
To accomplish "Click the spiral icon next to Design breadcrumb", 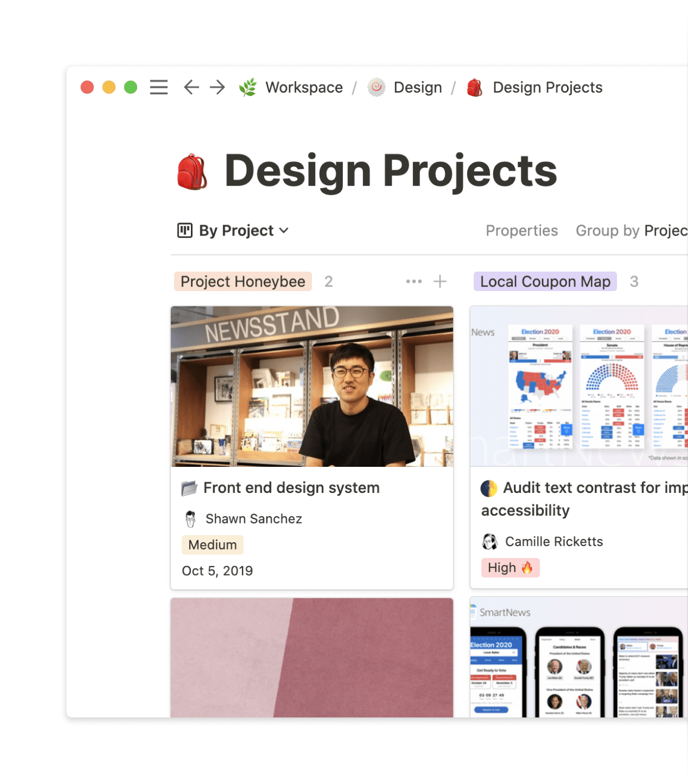I will [x=377, y=87].
